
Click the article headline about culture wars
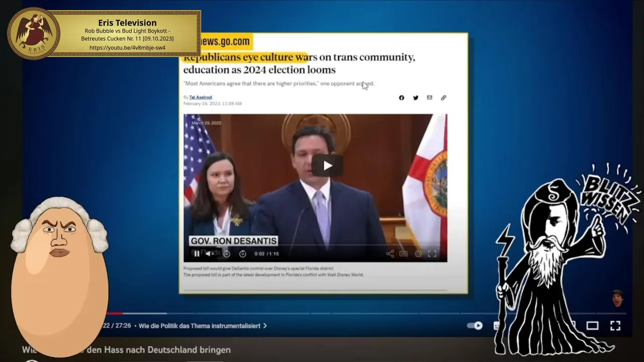[299, 63]
